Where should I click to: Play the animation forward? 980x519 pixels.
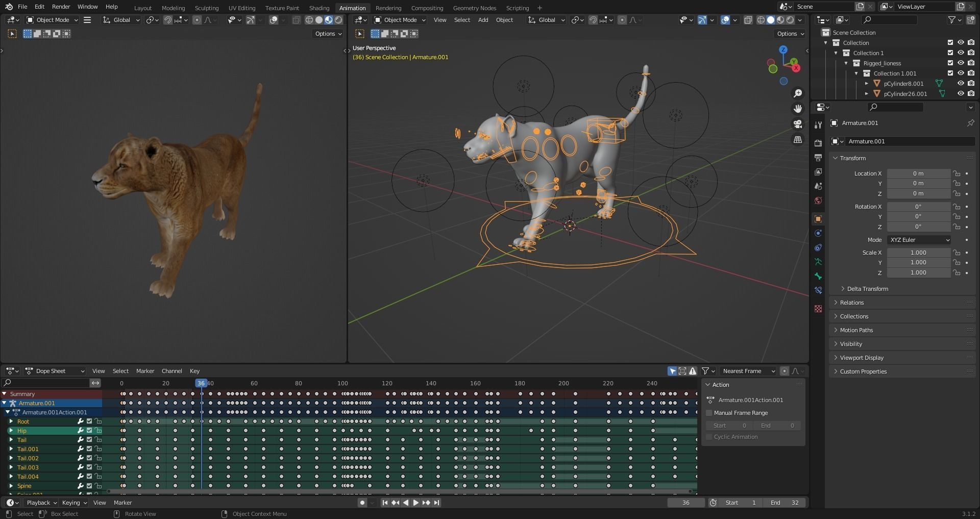tap(415, 503)
